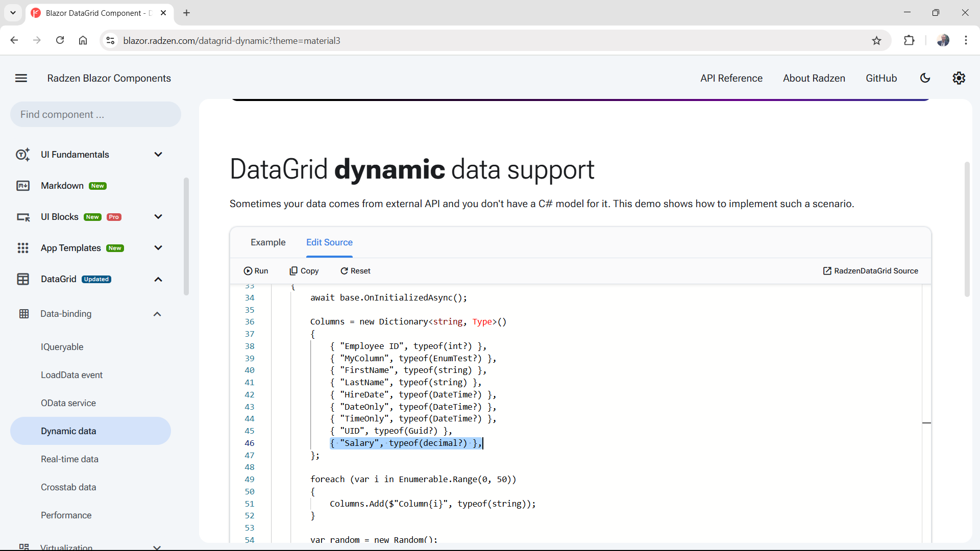Open the GitHub link

pyautogui.click(x=881, y=78)
